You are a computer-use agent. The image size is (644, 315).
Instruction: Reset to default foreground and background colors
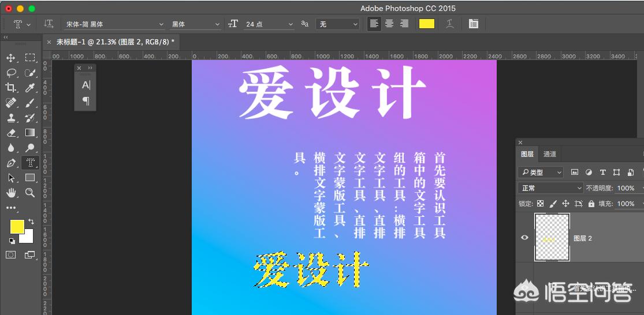point(12,241)
